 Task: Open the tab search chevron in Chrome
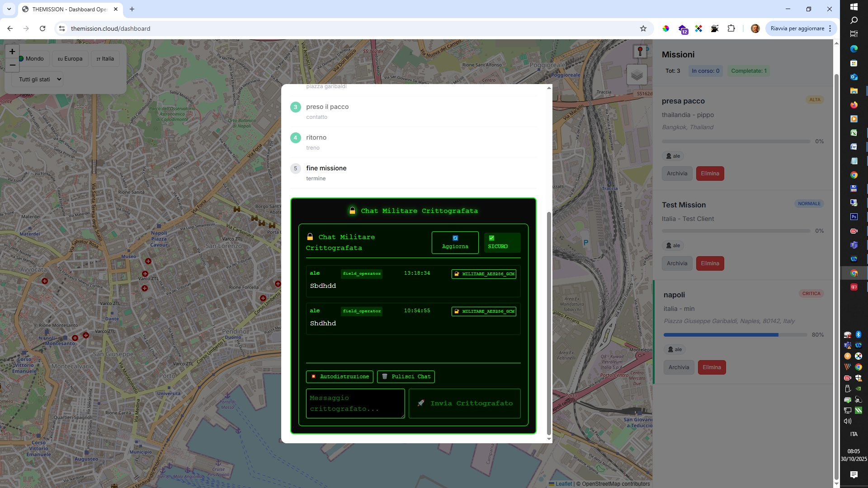[9, 9]
